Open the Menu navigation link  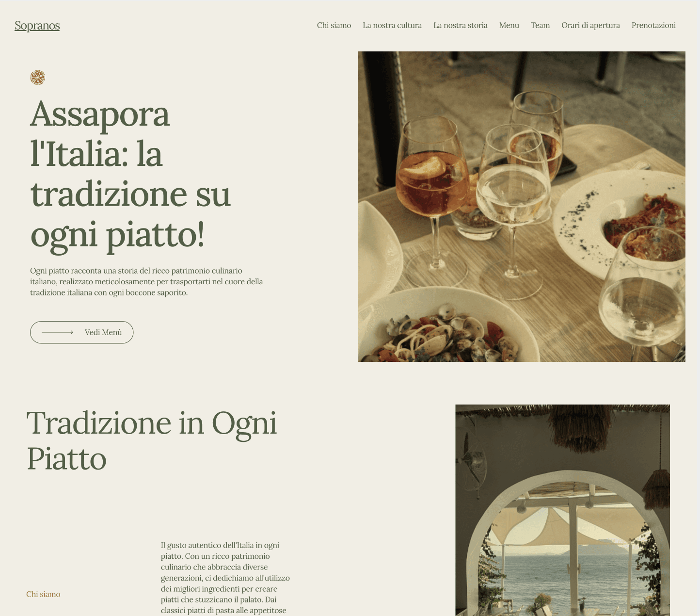point(509,25)
